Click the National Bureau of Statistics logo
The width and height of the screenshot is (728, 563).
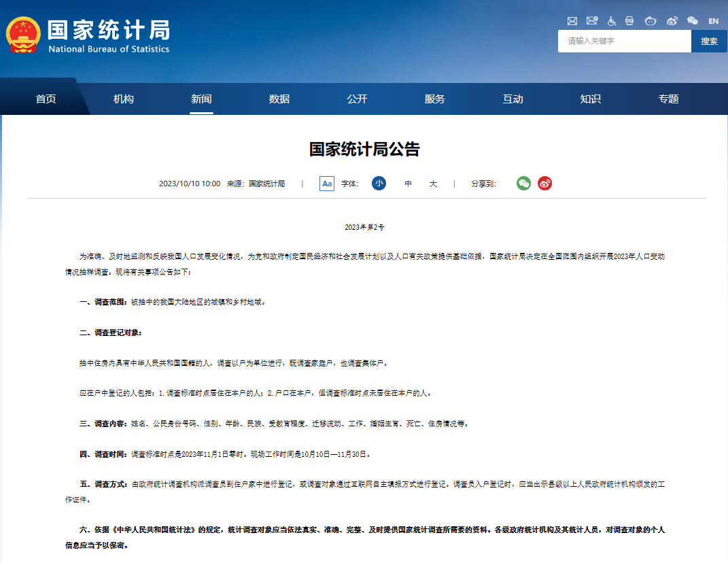88,35
